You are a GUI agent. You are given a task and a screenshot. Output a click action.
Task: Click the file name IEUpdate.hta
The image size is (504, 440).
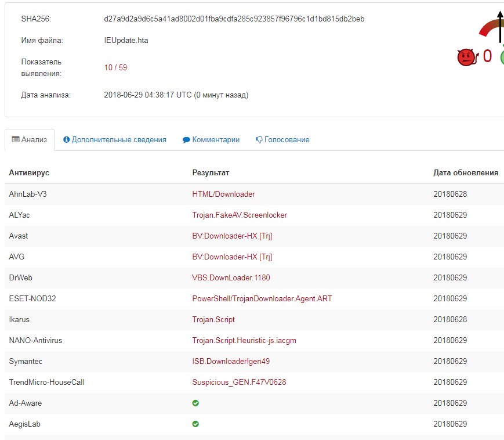(126, 41)
